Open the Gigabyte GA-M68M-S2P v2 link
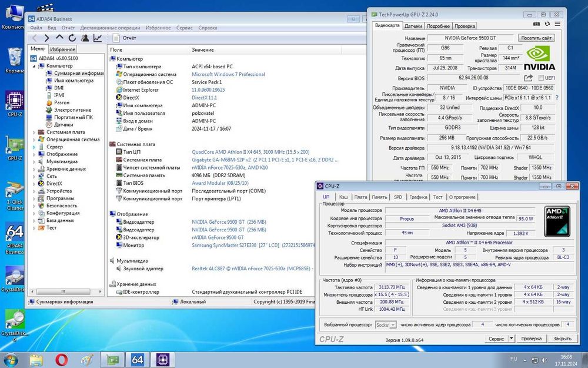Screen dimensions: 588x368 (265, 160)
